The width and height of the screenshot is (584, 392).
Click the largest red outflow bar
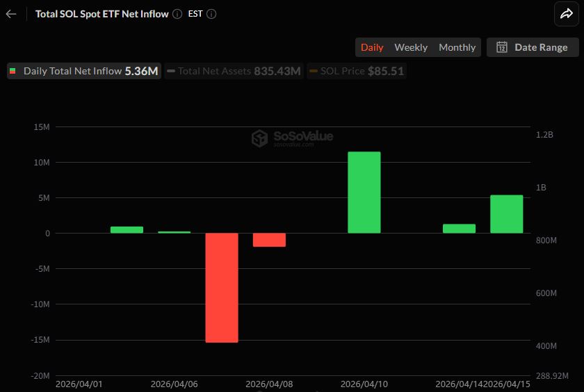pos(222,287)
